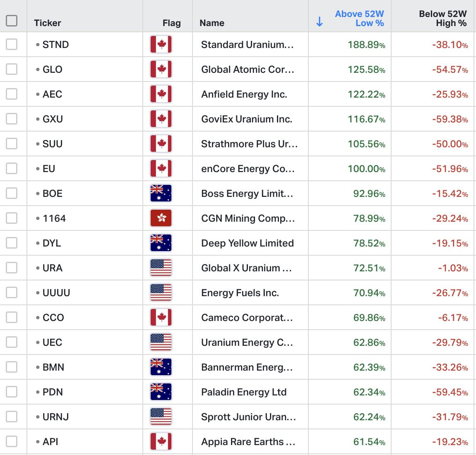
Task: Open Cameco Corporation name link
Action: (247, 317)
